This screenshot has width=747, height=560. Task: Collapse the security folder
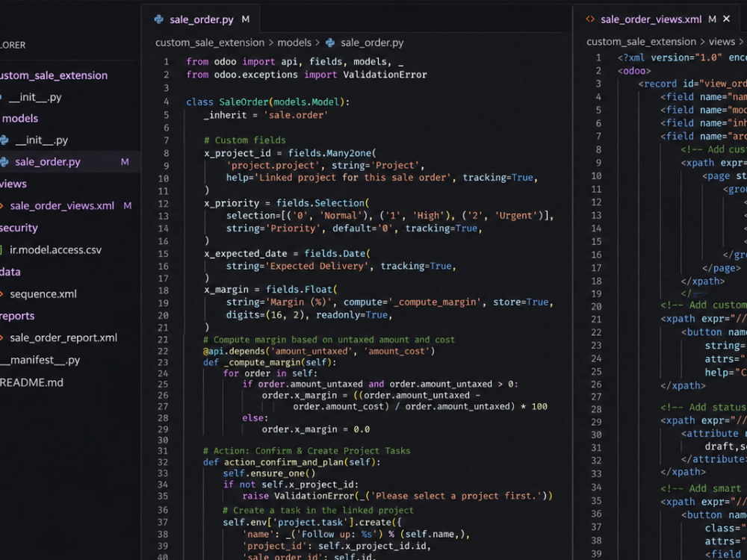tap(19, 228)
